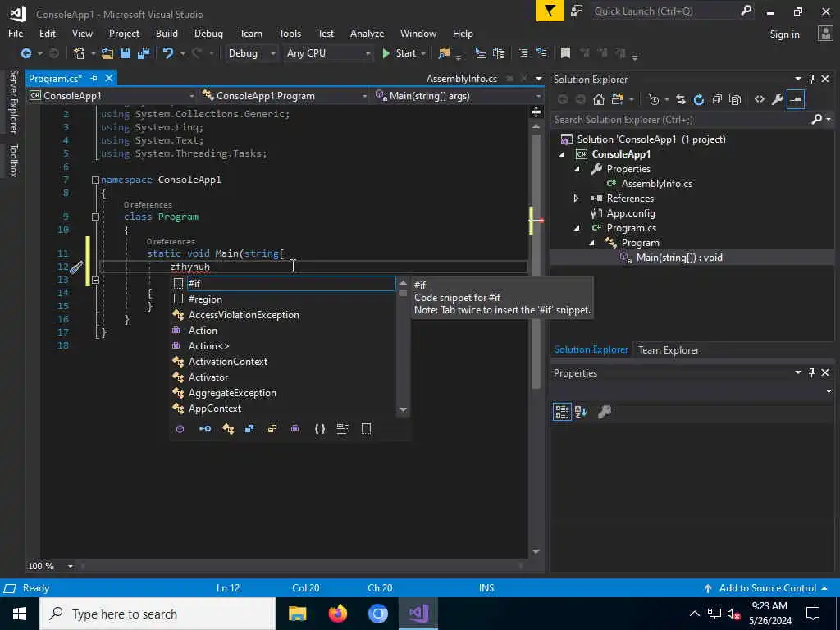Open the Debug menu
The image size is (840, 630).
pyautogui.click(x=208, y=33)
